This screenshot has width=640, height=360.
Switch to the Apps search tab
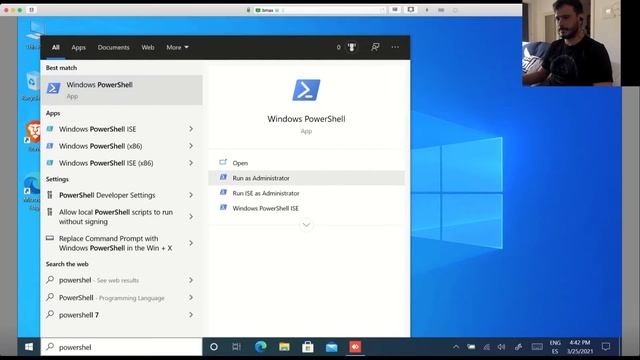click(78, 47)
